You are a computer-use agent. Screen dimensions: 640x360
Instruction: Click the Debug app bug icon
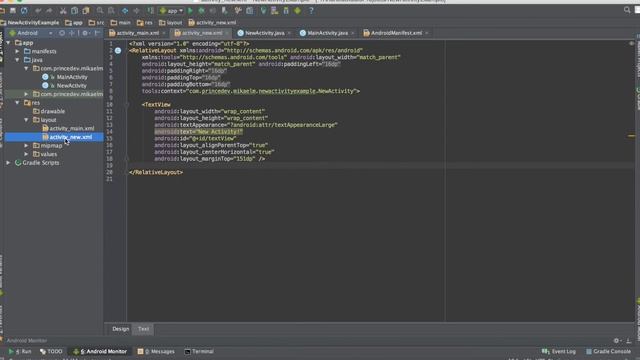(201, 11)
